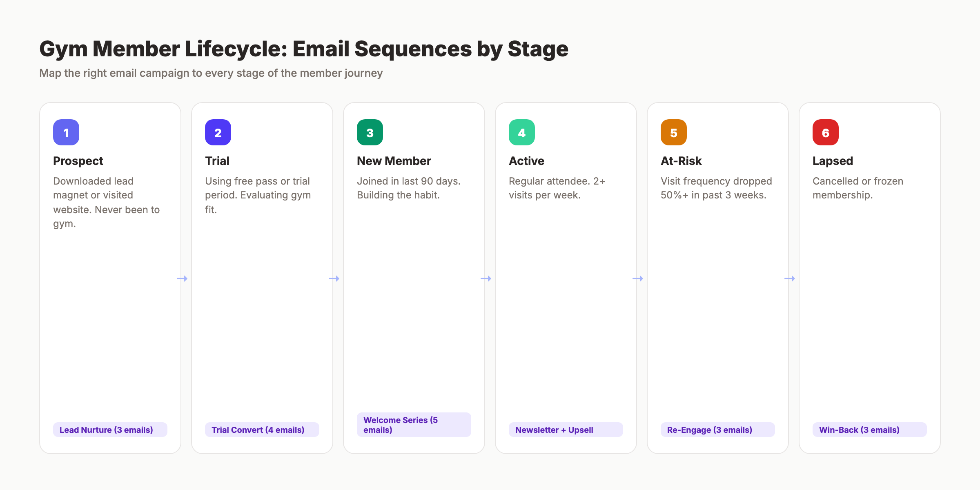
Task: Click the arrow after the At-Risk card
Action: click(791, 278)
